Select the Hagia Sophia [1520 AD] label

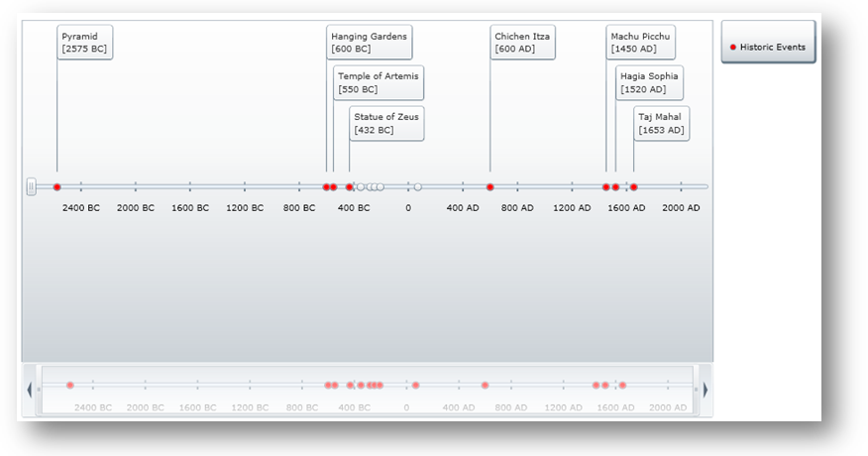pyautogui.click(x=648, y=83)
